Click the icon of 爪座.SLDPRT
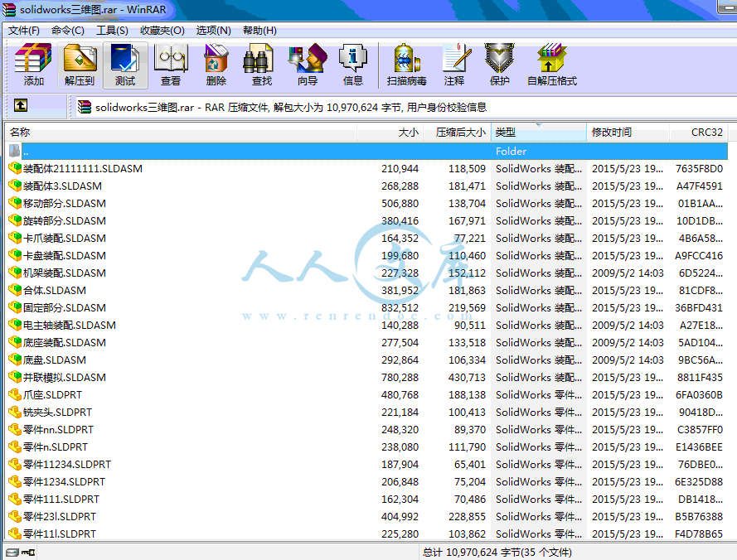The image size is (737, 560). [15, 394]
